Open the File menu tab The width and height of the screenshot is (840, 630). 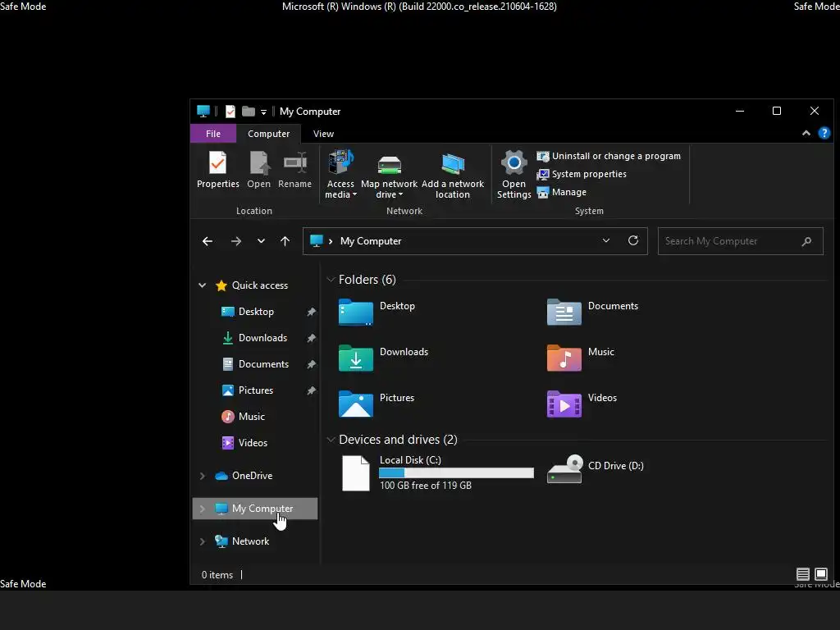coord(213,134)
